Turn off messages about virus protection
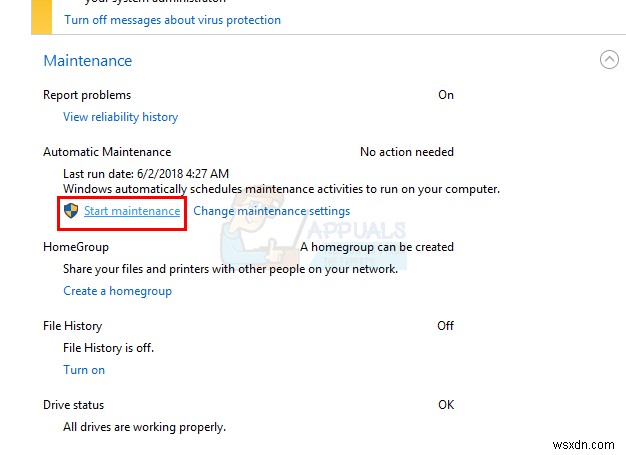This screenshot has height=455, width=626. coord(172,20)
